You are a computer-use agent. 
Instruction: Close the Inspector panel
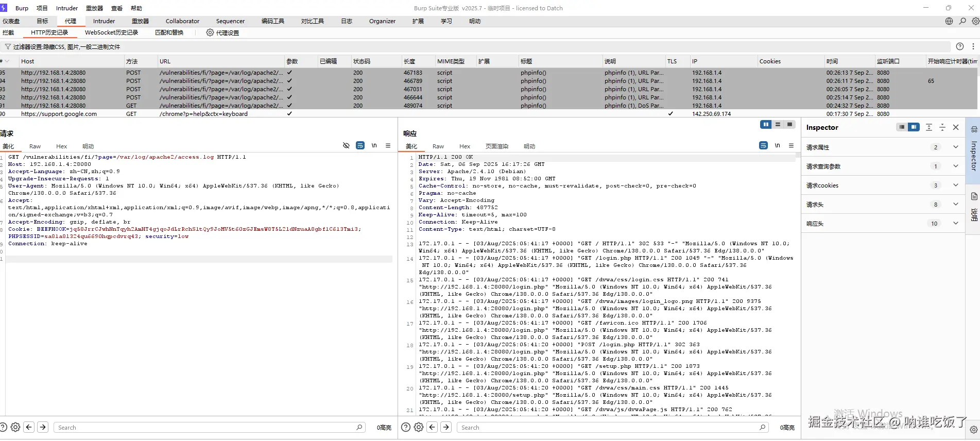point(956,127)
